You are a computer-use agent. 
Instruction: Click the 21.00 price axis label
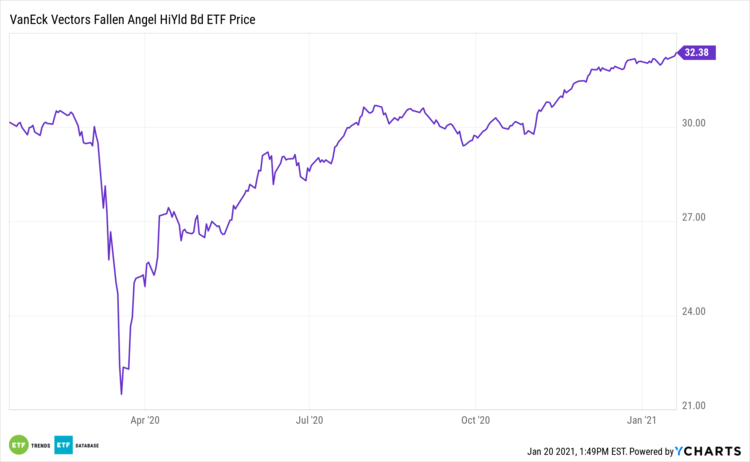[x=694, y=406]
